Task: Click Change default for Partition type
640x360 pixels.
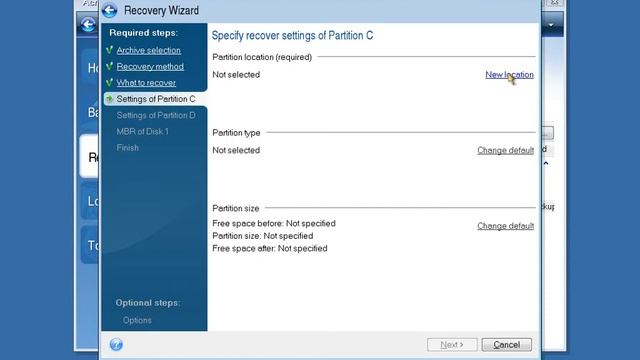Action: click(506, 150)
